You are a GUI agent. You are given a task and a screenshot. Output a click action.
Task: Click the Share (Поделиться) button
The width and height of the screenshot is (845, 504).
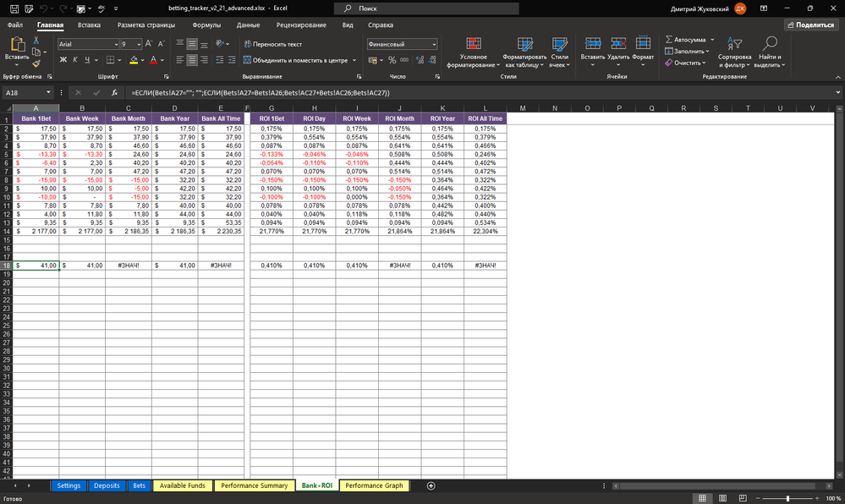click(809, 25)
